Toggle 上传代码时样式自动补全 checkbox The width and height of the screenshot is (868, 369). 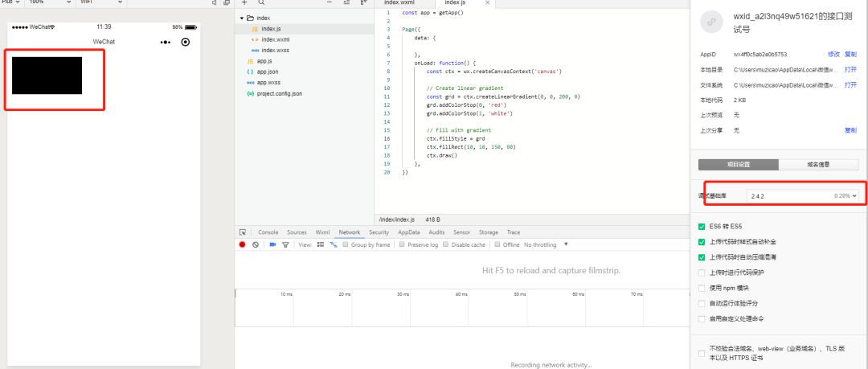[x=702, y=242]
